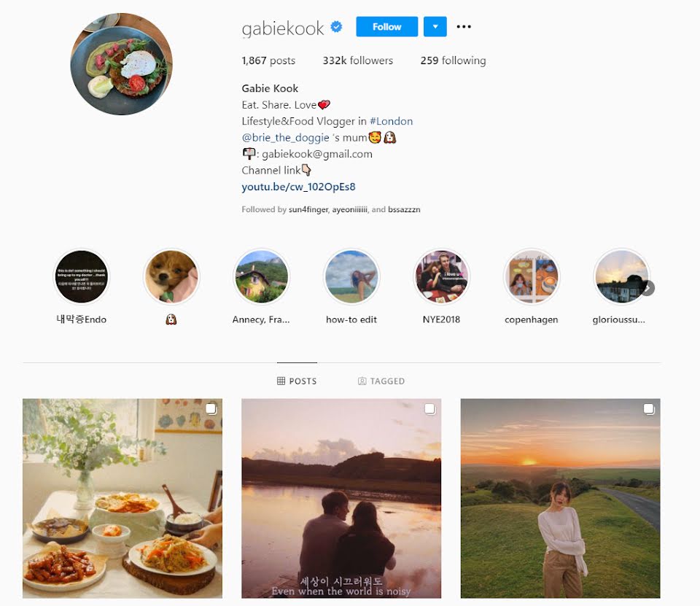
Task: Open the 내막증Endo story highlight
Action: click(81, 277)
